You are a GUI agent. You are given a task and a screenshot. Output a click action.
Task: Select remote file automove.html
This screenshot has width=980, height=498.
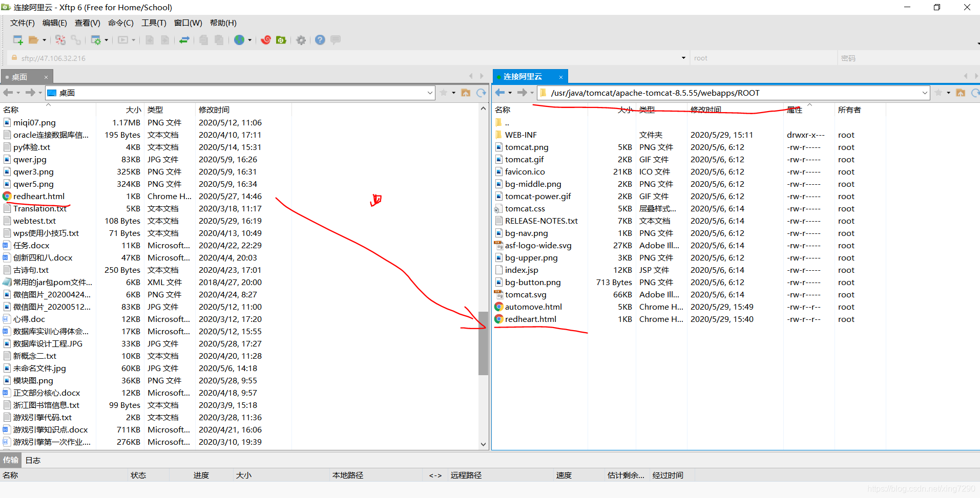click(533, 307)
